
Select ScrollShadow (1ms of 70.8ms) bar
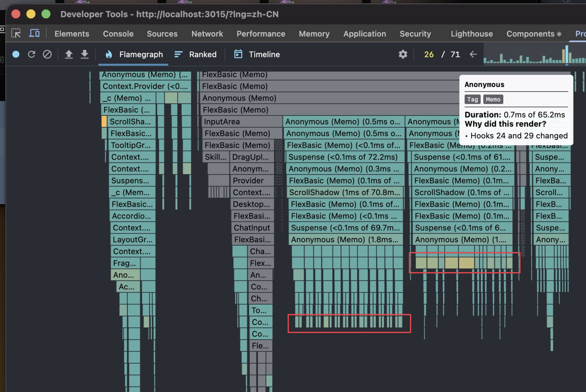click(344, 192)
